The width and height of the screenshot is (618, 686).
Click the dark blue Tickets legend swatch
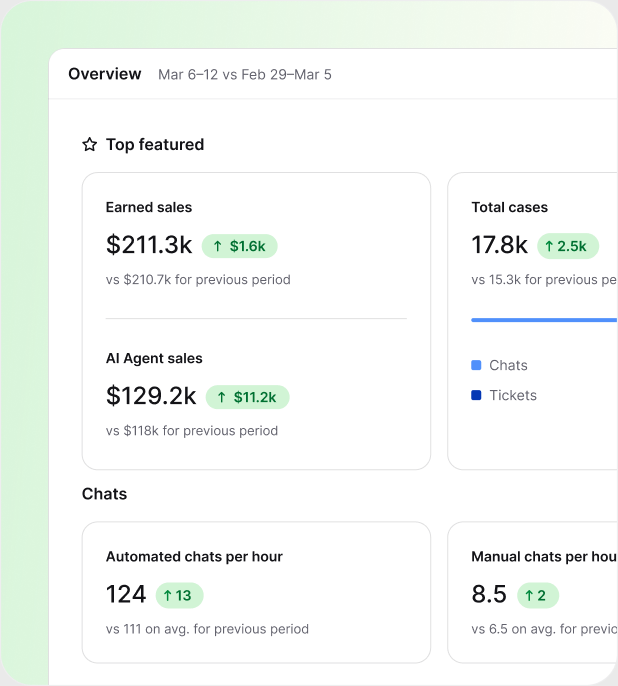pyautogui.click(x=476, y=395)
